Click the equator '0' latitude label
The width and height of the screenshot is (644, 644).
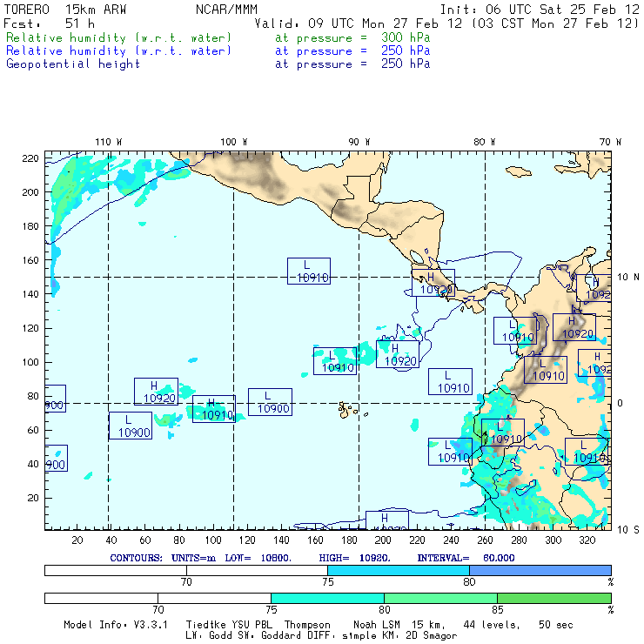(x=621, y=403)
